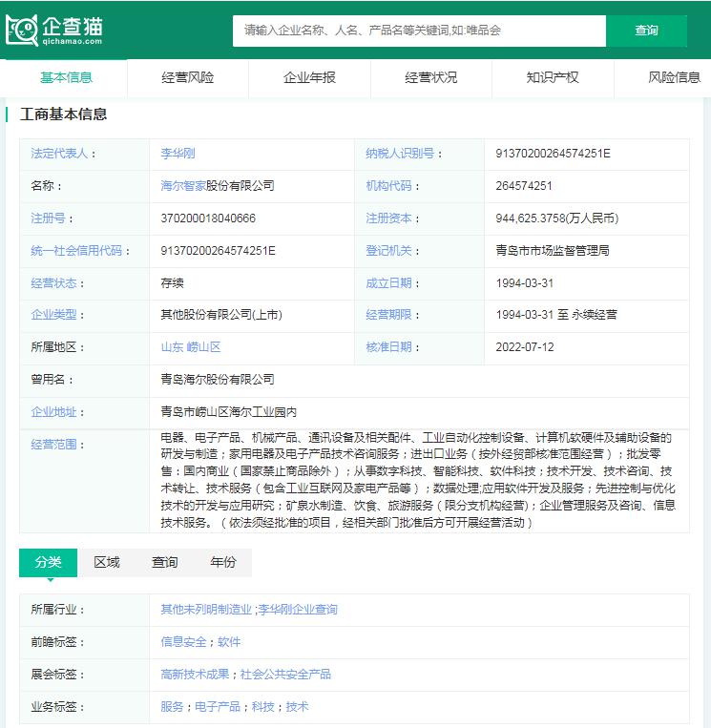711x728 pixels.
Task: Go to the 知识产权 tab
Action: [x=553, y=77]
